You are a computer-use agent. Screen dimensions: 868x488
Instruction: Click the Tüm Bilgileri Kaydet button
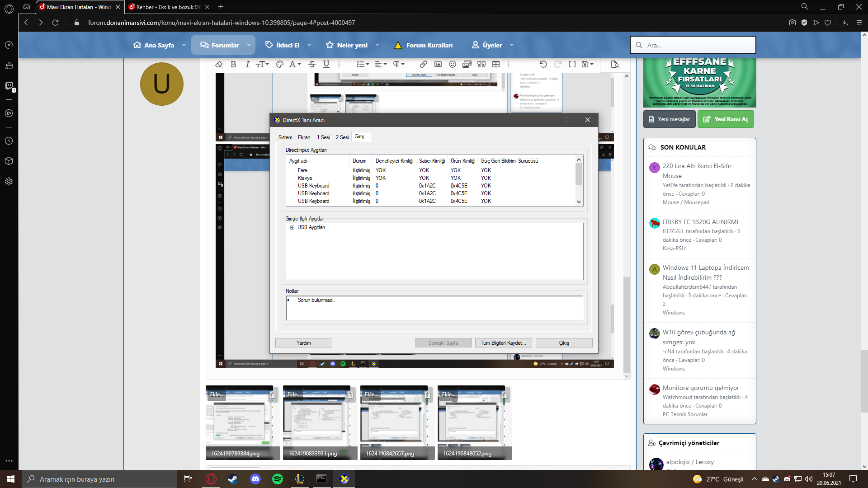click(x=503, y=343)
